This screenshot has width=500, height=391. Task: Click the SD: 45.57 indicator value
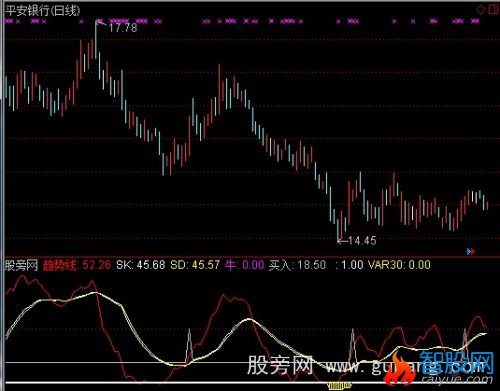click(x=195, y=265)
